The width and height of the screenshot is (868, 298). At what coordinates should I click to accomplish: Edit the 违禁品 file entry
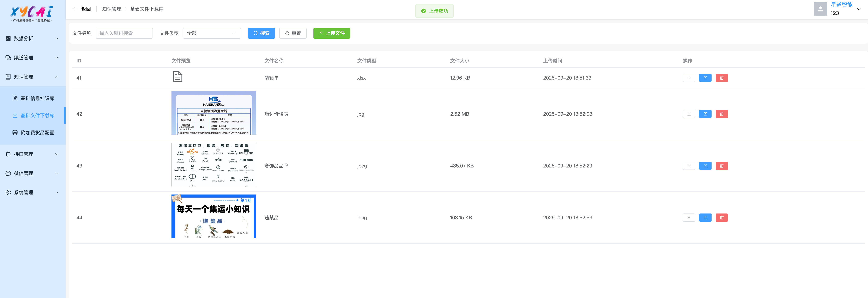(x=705, y=218)
